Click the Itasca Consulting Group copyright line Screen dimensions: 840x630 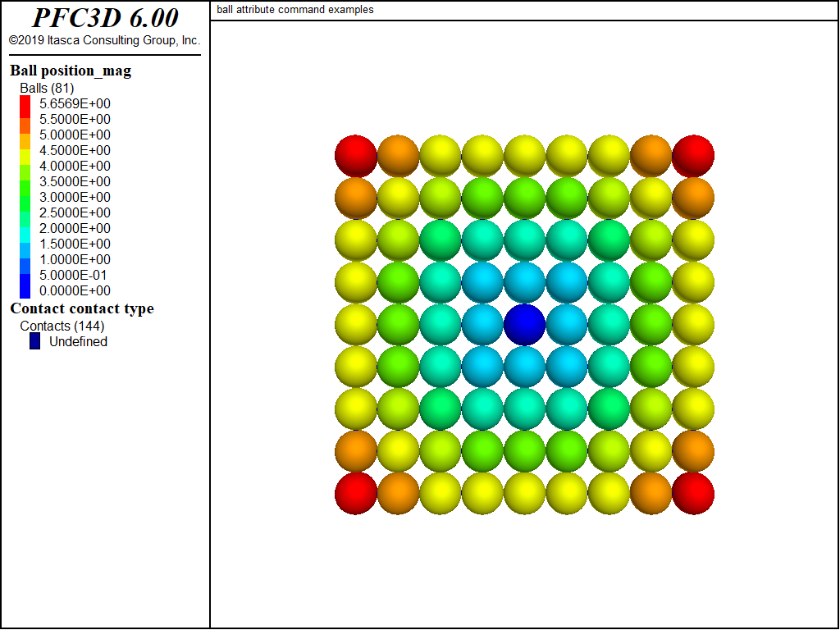coord(104,40)
